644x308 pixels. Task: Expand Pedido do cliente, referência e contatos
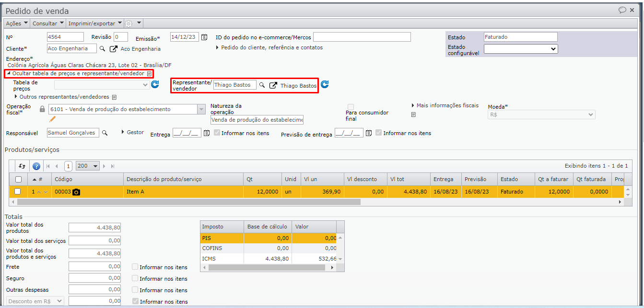click(x=269, y=47)
